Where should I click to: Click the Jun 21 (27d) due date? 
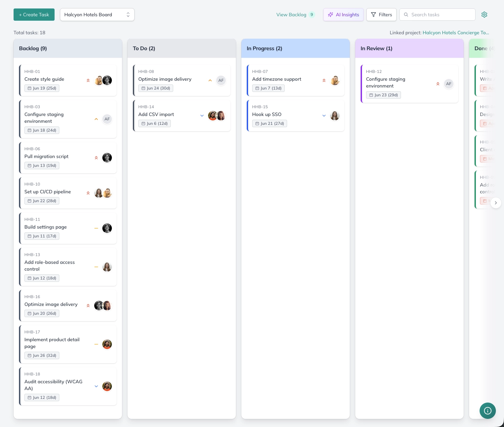[269, 123]
